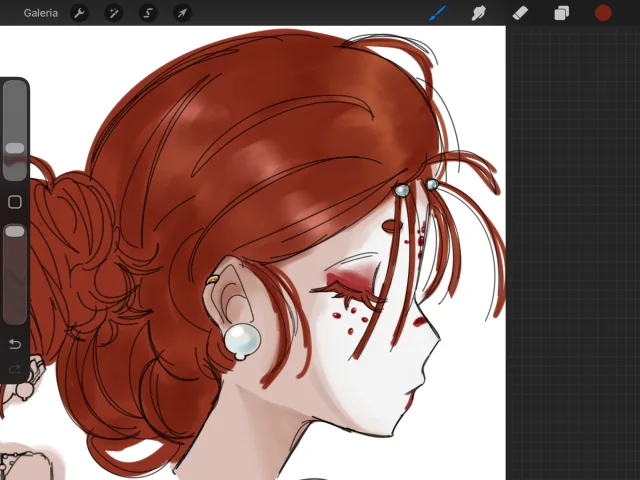Viewport: 640px width, 480px height.
Task: Undo the last stroke
Action: [x=15, y=344]
